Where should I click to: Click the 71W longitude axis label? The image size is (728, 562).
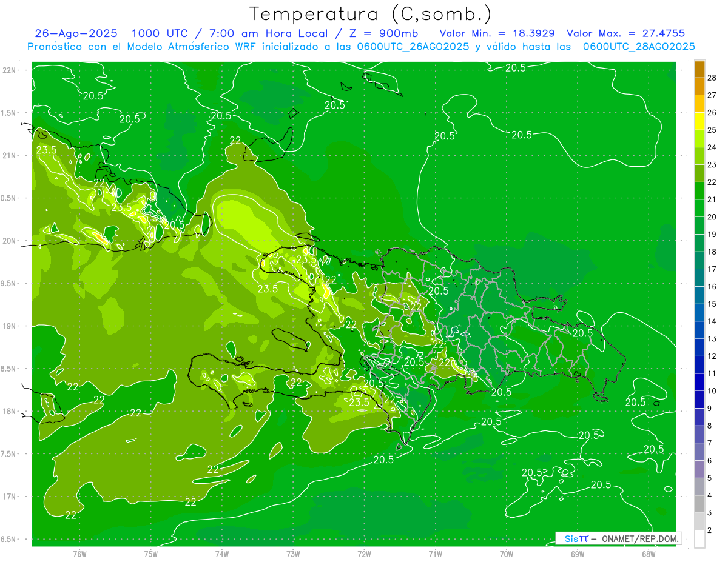tap(435, 554)
